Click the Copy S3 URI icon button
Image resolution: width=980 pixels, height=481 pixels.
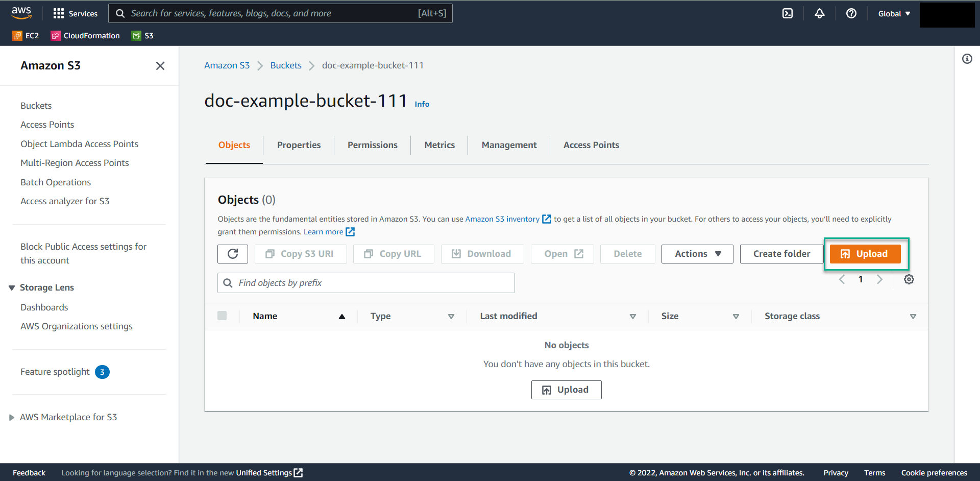pyautogui.click(x=300, y=254)
